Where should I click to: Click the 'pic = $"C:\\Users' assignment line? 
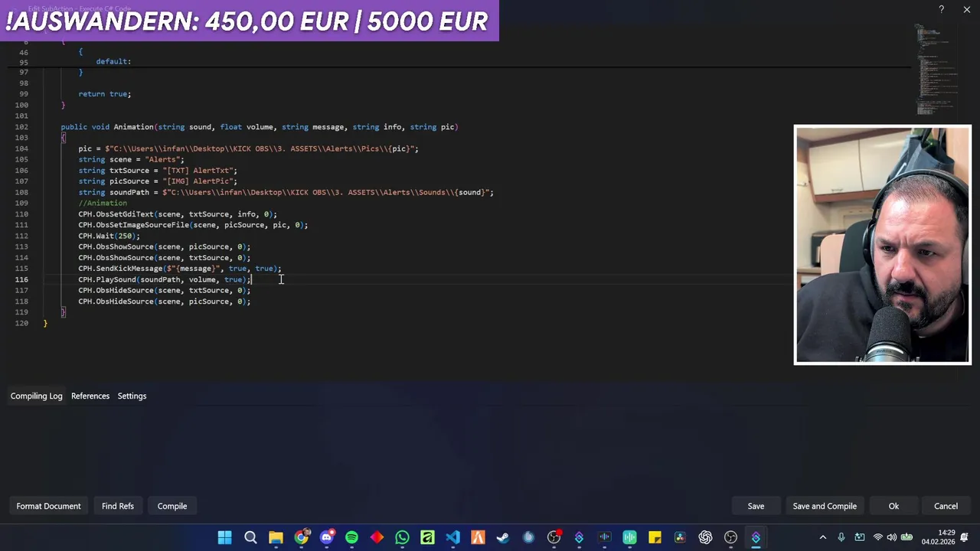[x=248, y=148]
